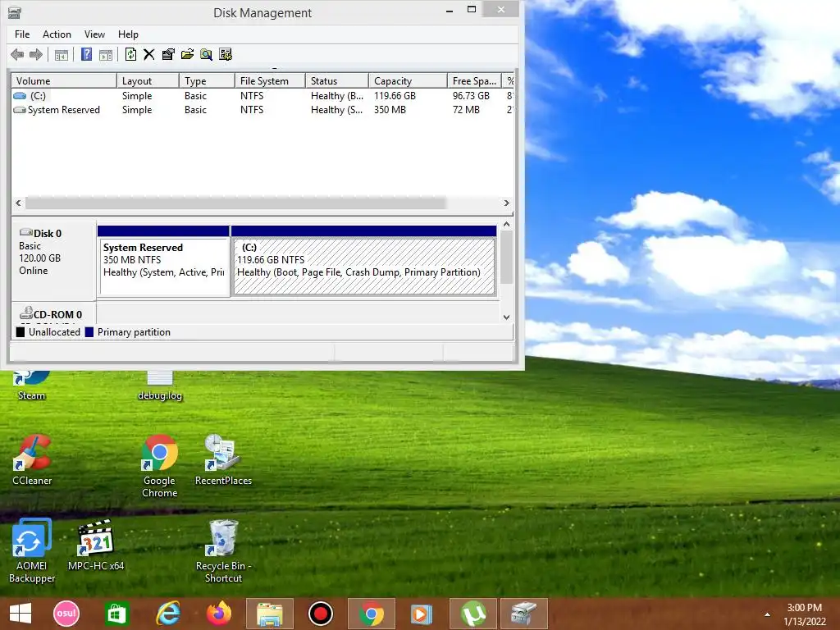This screenshot has width=840, height=630.
Task: Click the 119.66 GB capacity cell
Action: (x=395, y=96)
